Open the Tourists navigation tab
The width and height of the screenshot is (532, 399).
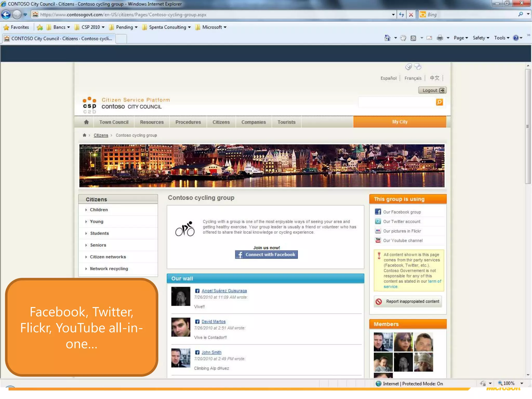[x=286, y=122]
